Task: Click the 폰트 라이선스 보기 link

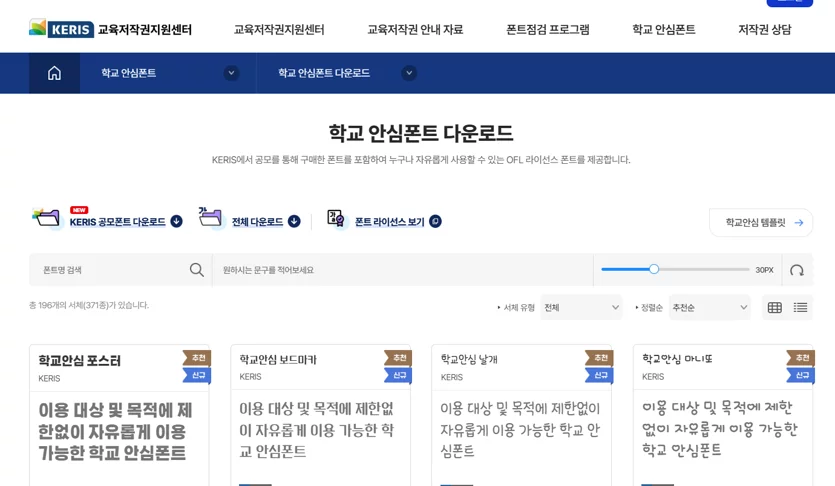Action: (x=389, y=221)
